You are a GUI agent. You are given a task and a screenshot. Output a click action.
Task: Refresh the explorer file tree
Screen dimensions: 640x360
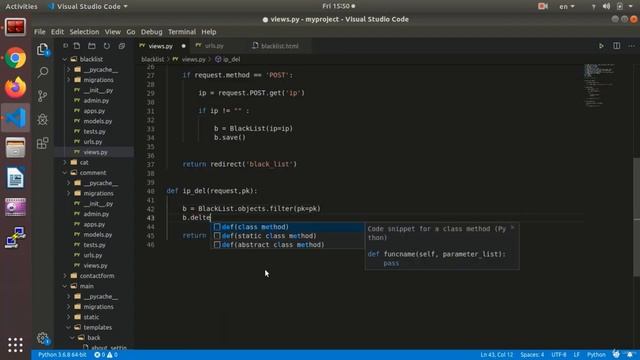point(107,46)
